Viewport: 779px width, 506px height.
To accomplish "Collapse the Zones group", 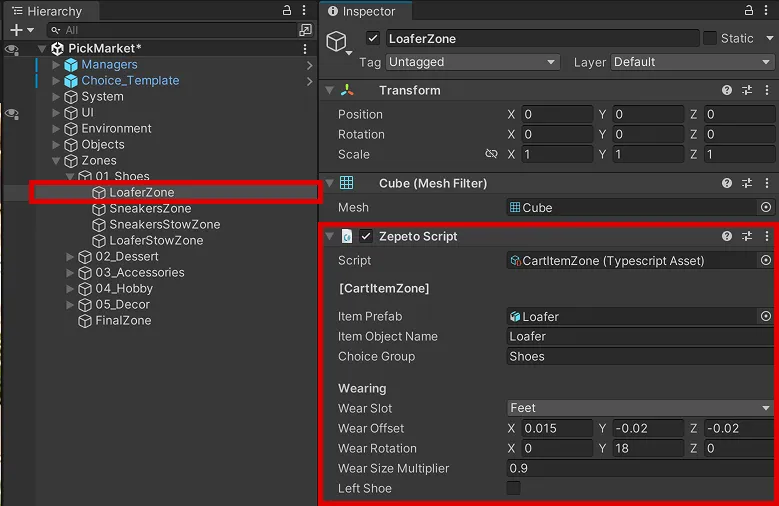I will tap(56, 161).
